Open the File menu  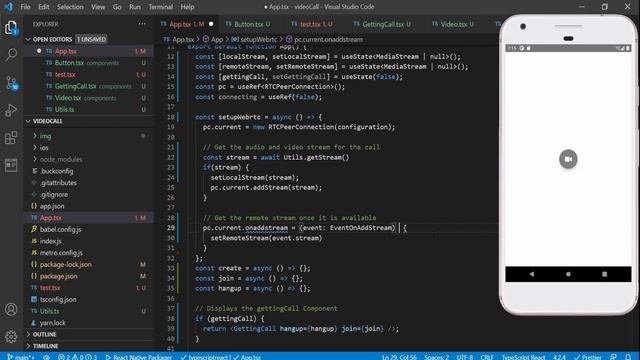click(x=25, y=7)
